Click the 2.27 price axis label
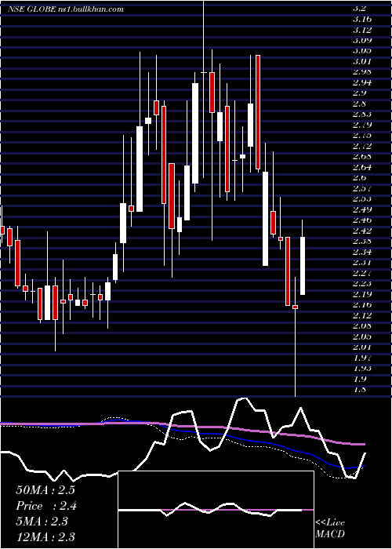Image resolution: width=392 pixels, height=549 pixels. (x=362, y=273)
